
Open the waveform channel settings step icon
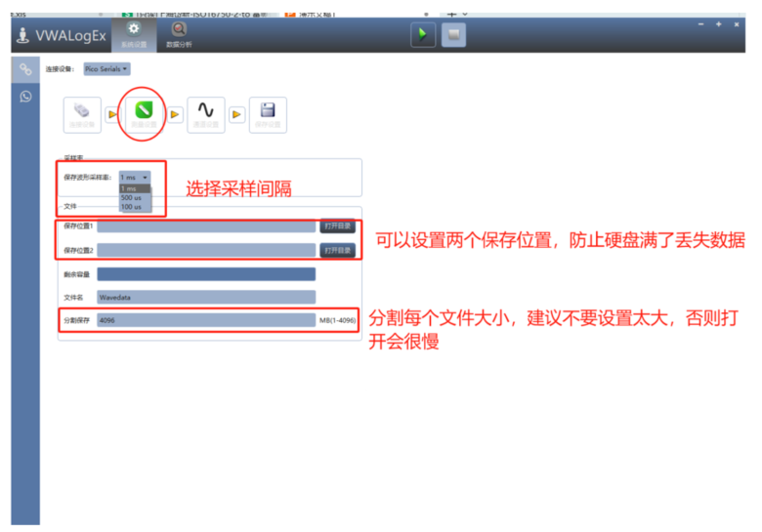(x=206, y=114)
